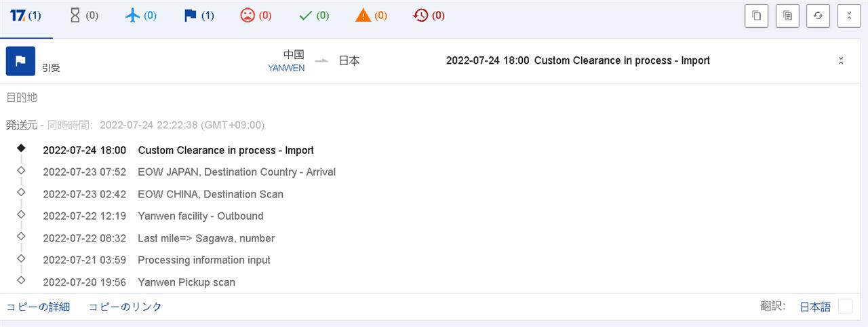Screen dimensions: 868x327
Task: Open the YANWEN carrier link
Action: pos(286,68)
